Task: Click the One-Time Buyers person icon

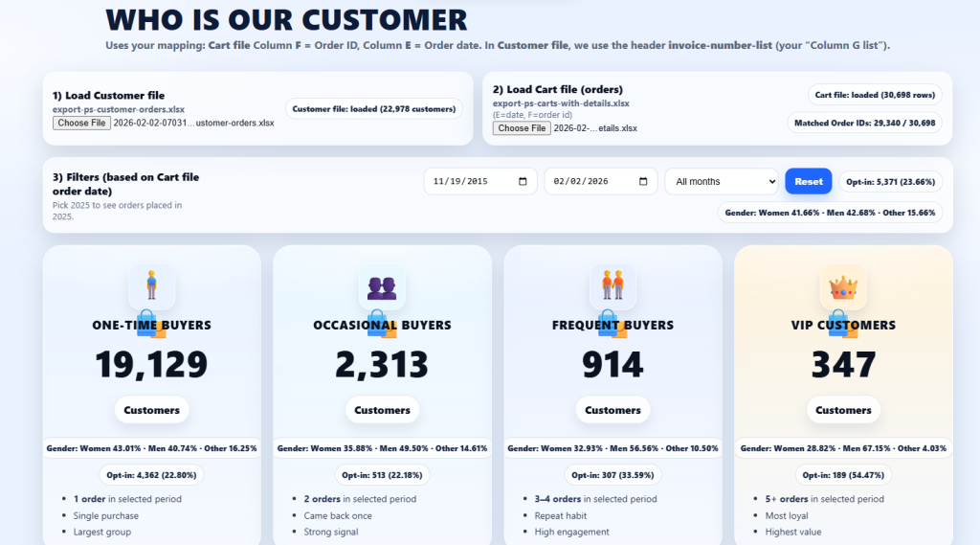Action: (152, 286)
